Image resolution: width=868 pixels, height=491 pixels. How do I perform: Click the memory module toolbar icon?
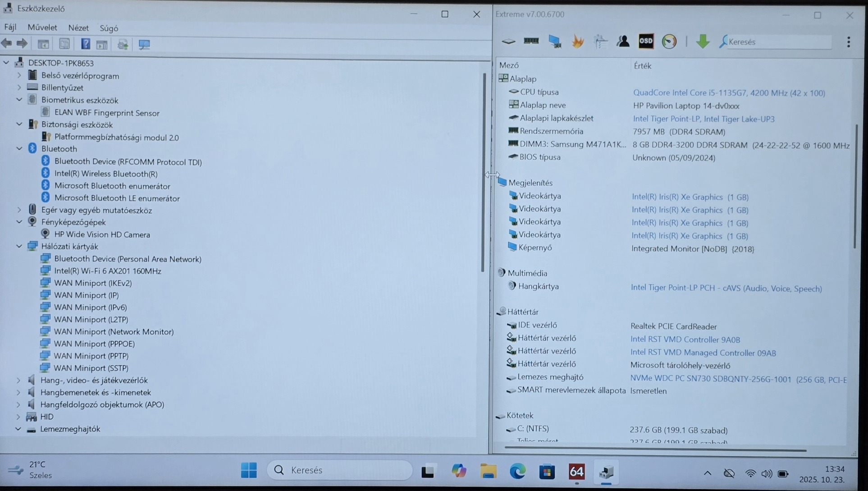click(x=531, y=41)
